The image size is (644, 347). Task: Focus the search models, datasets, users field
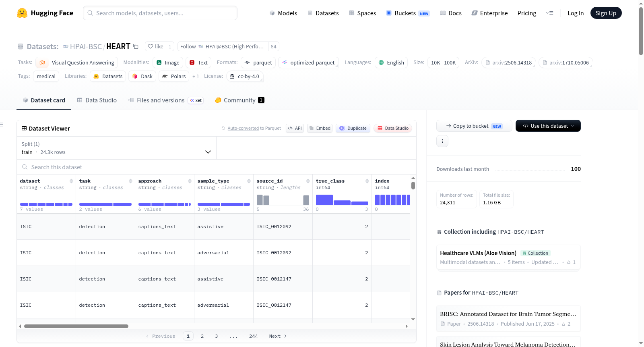[160, 13]
